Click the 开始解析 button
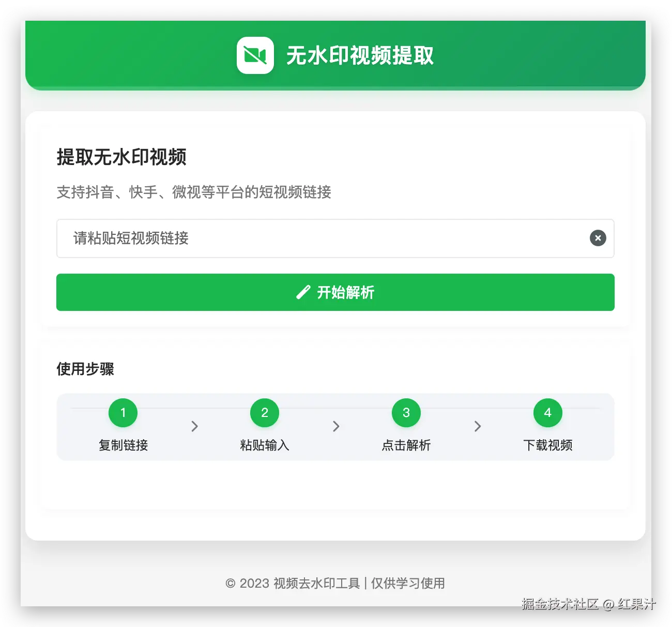 [335, 292]
